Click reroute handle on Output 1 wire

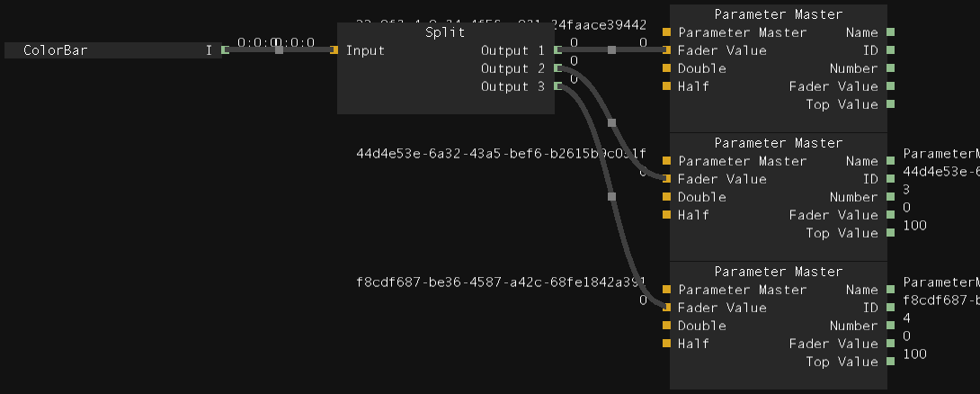point(612,50)
